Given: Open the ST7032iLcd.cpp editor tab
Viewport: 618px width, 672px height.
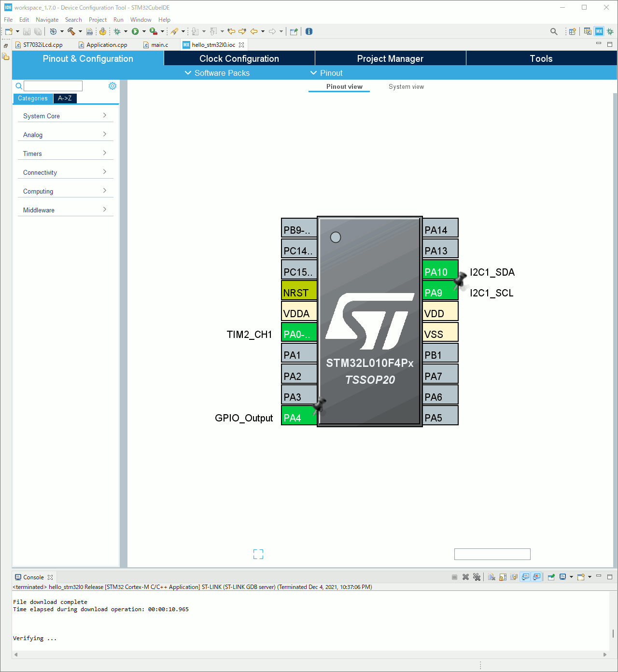Looking at the screenshot, I should coord(39,45).
